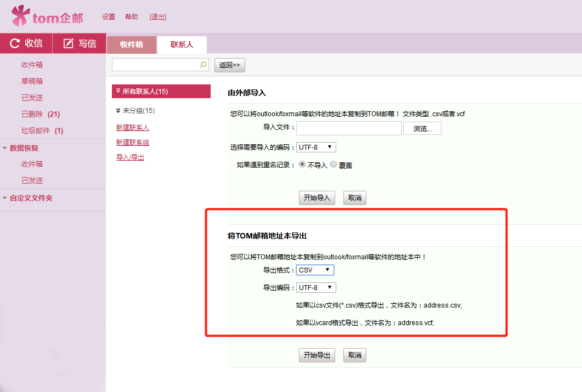
Task: Collapse the 所有联系人 group
Action: click(118, 91)
